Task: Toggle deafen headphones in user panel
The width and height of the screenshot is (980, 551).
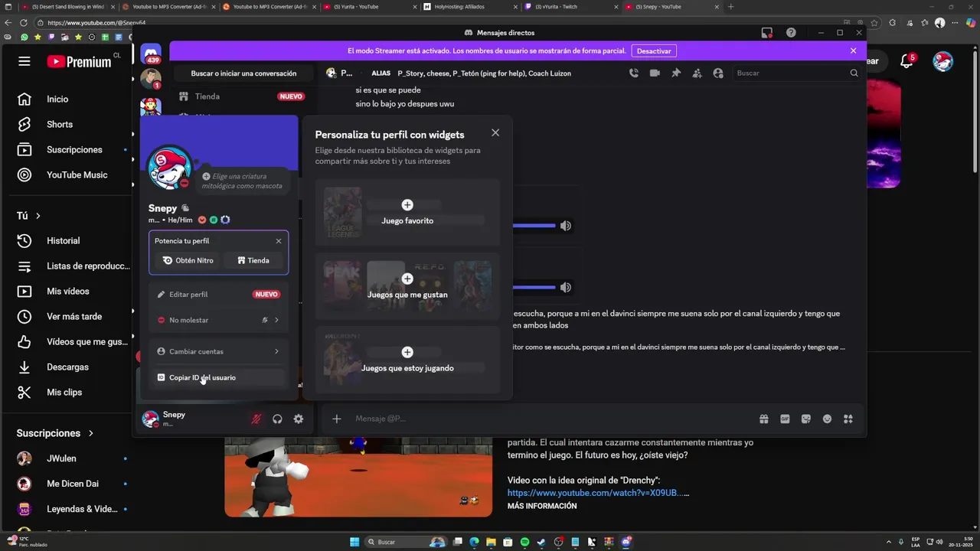Action: [x=277, y=419]
